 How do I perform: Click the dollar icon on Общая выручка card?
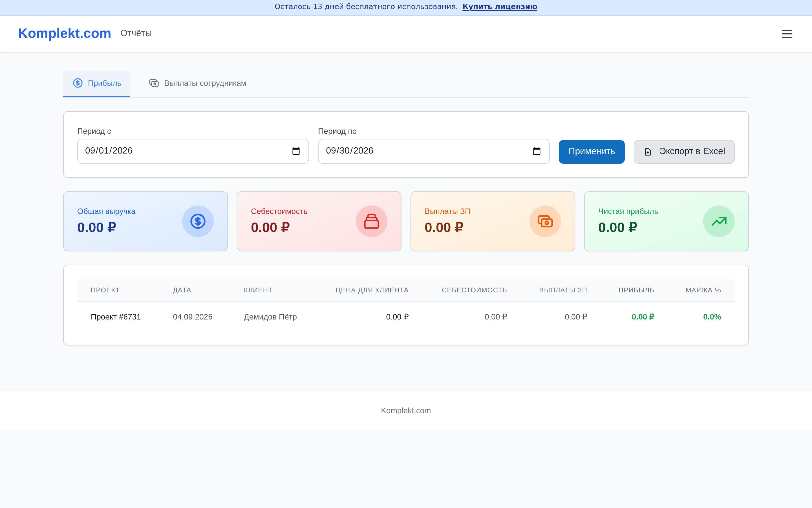(x=198, y=222)
